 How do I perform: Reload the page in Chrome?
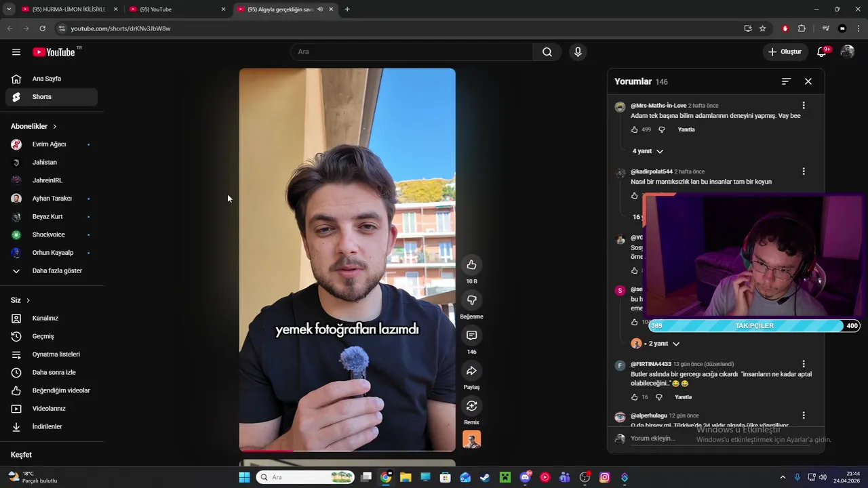(x=42, y=28)
